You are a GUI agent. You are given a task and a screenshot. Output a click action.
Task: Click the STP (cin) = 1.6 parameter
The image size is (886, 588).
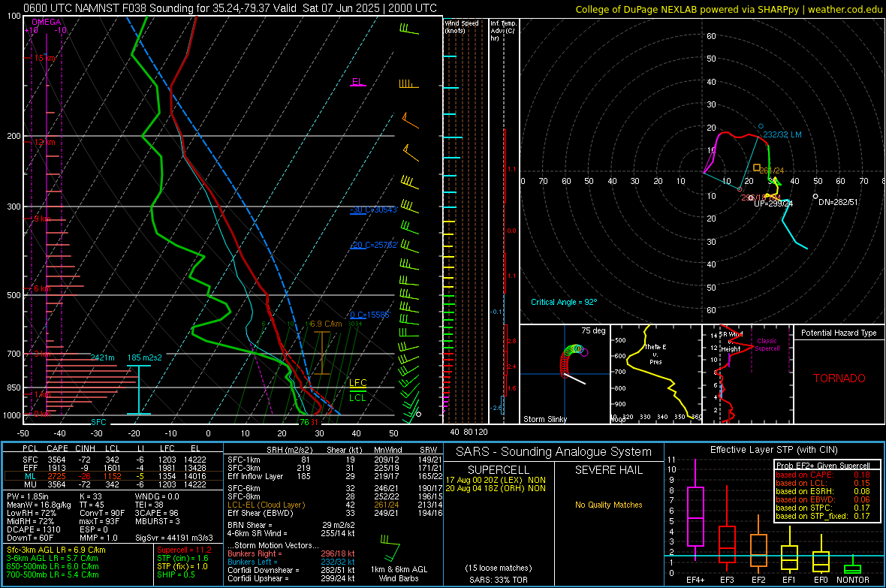(x=182, y=558)
